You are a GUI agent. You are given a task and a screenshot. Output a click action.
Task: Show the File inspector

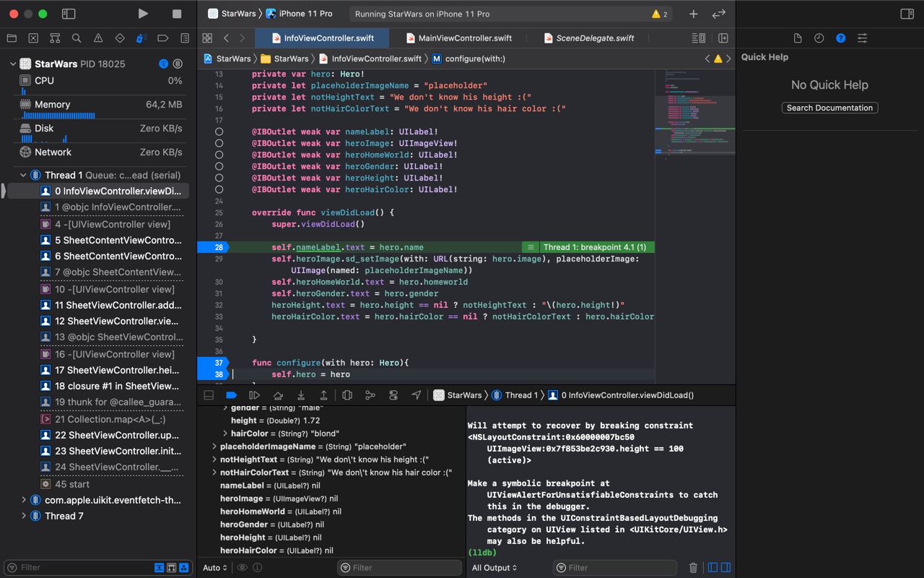pyautogui.click(x=798, y=38)
